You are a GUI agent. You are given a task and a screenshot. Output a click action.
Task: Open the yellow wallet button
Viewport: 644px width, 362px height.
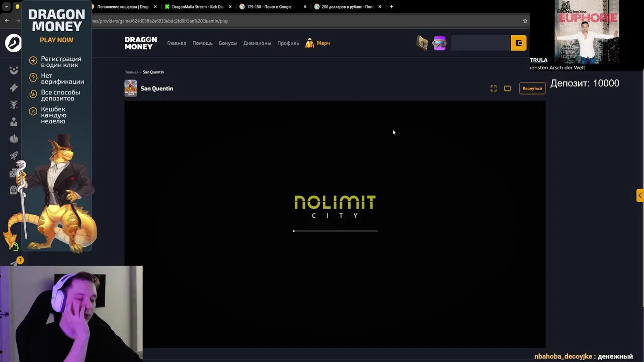point(519,43)
